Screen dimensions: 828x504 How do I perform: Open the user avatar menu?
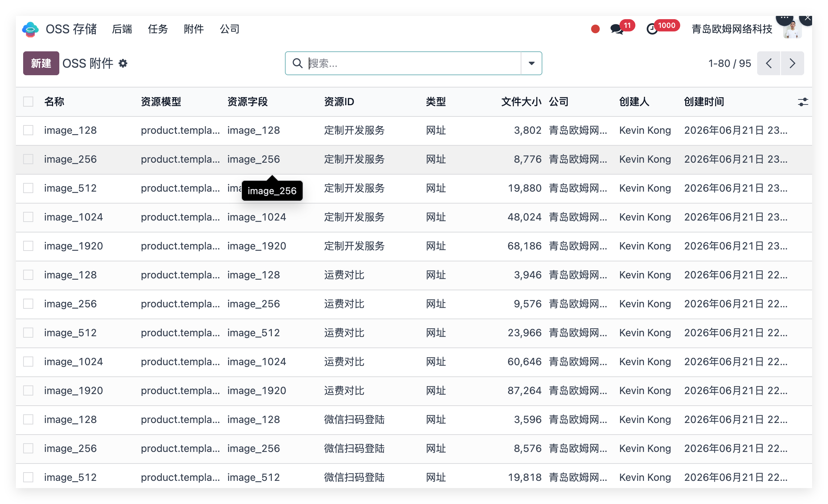point(792,29)
